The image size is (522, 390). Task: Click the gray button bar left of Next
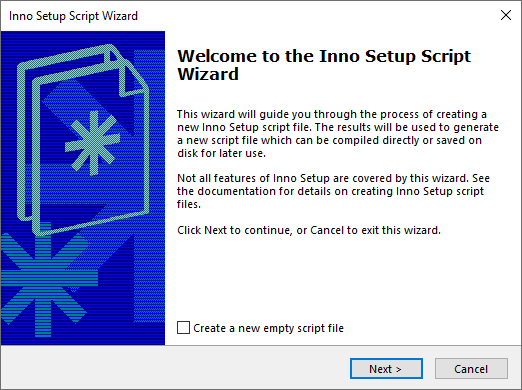175,367
